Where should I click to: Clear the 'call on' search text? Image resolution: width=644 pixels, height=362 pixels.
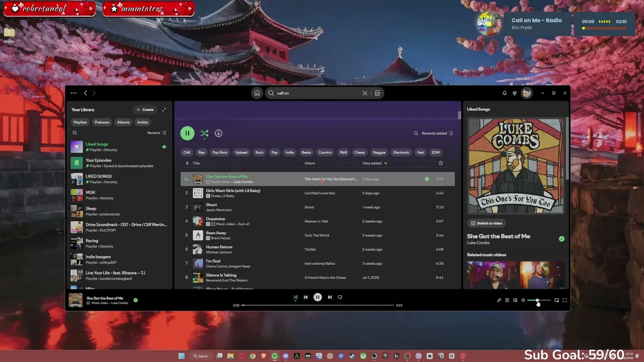365,93
